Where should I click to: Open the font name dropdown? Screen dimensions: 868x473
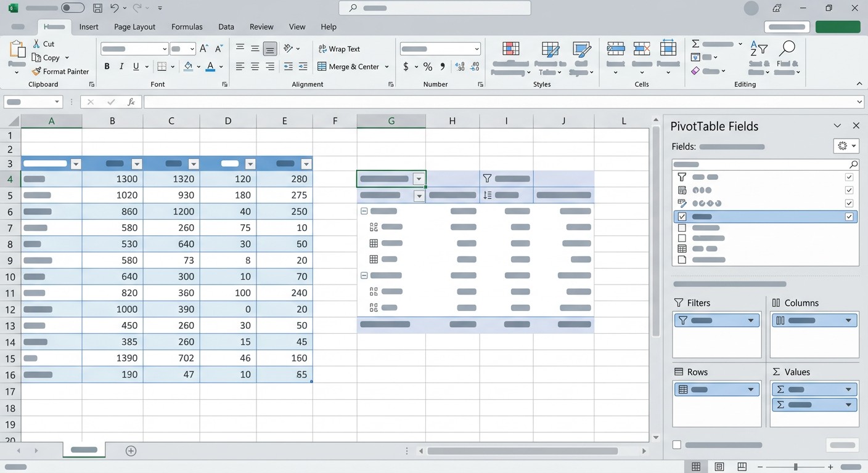[x=165, y=49]
